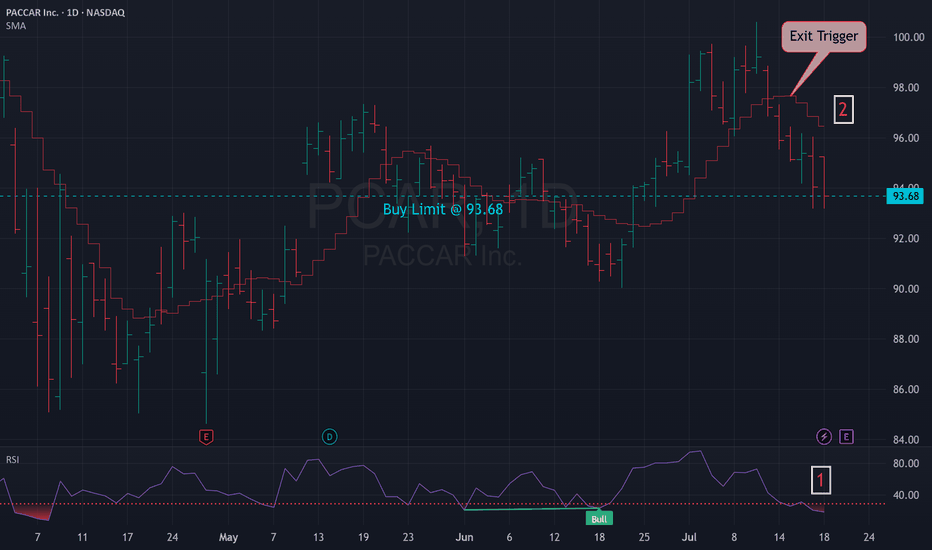Click the RSI 40.00 axis value
This screenshot has height=550, width=932.
pyautogui.click(x=906, y=495)
